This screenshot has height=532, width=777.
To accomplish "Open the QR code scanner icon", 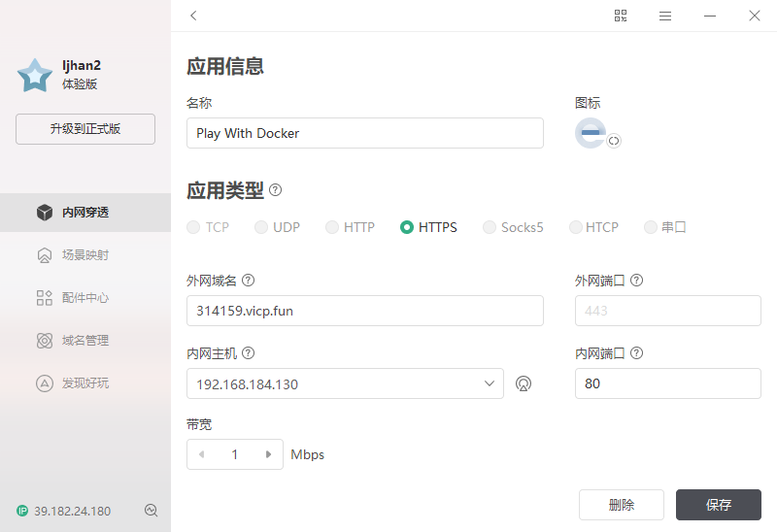I will [x=621, y=16].
